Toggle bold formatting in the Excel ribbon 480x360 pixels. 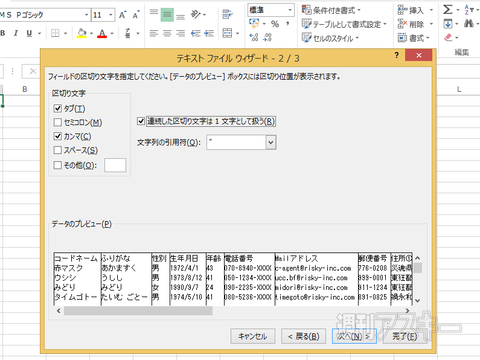pos(3,33)
